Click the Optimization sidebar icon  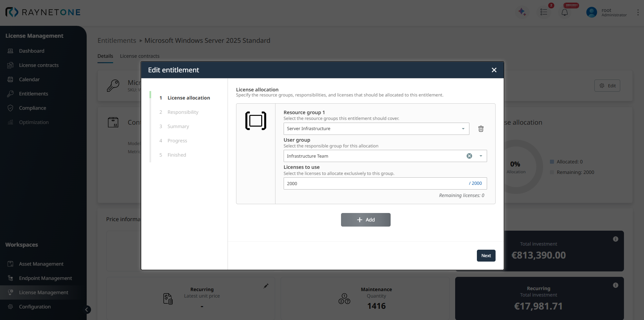click(x=11, y=122)
